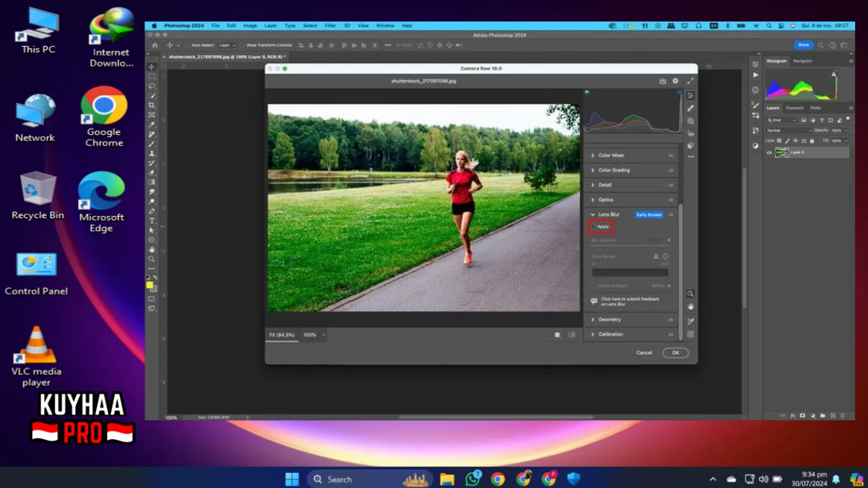Click OK in Camera Raw dialog
Viewport: 868px width, 488px height.
675,352
